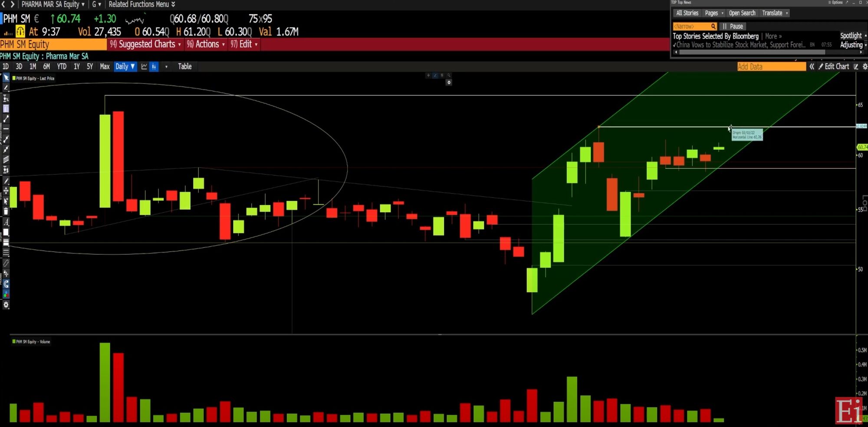Open the Daily periodicity dropdown
Image resolution: width=868 pixels, height=427 pixels.
point(125,66)
